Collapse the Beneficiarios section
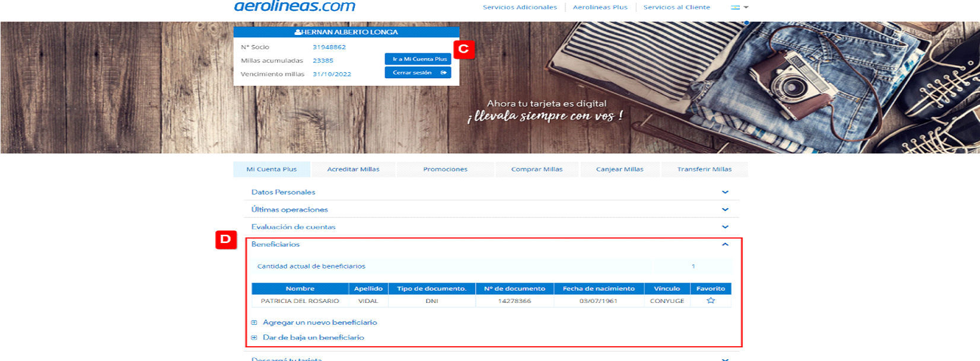980x361 pixels. click(x=724, y=244)
